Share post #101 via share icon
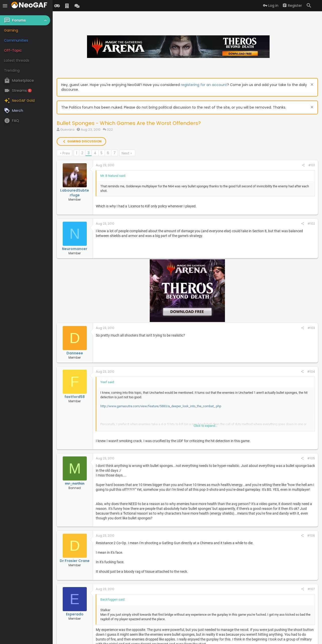The image size is (322, 644). click(x=303, y=165)
